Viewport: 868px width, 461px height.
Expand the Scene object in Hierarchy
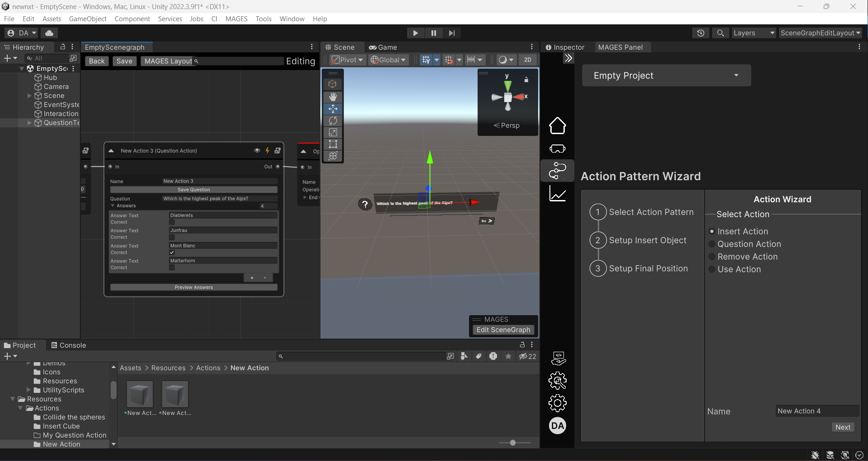point(29,96)
